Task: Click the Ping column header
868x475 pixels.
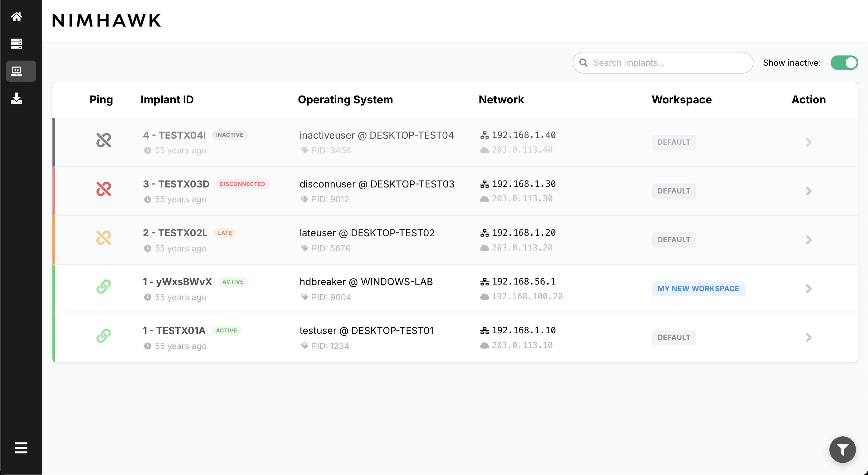Action: (101, 100)
